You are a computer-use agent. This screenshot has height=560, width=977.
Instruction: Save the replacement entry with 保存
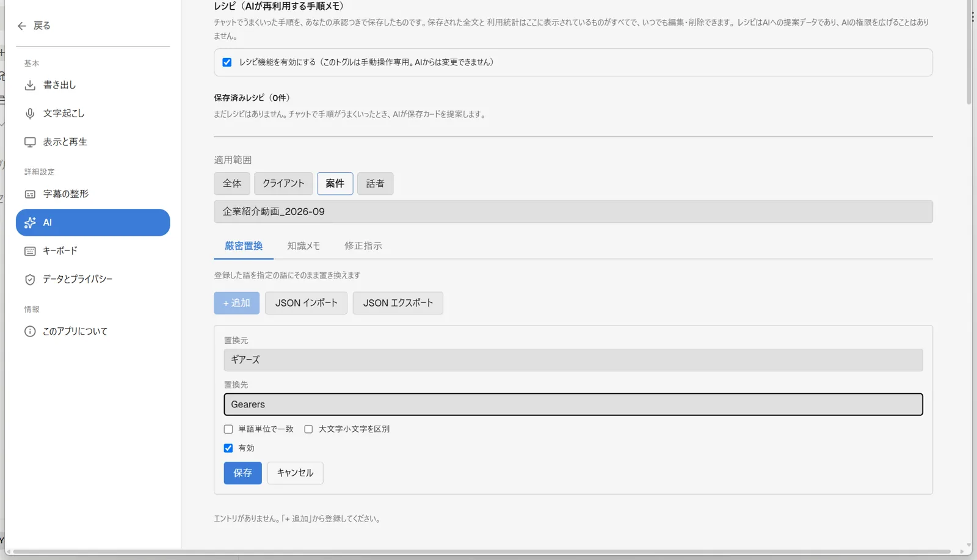[x=243, y=473]
